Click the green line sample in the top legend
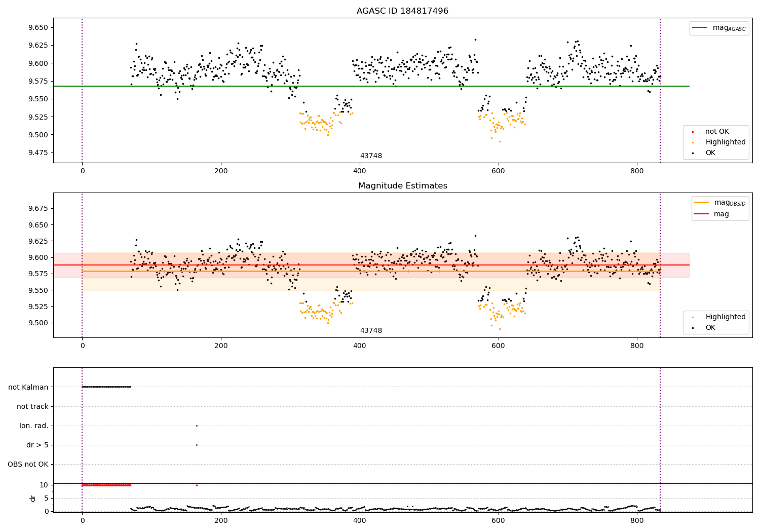Viewport: 760px width, 532px height. [x=701, y=28]
